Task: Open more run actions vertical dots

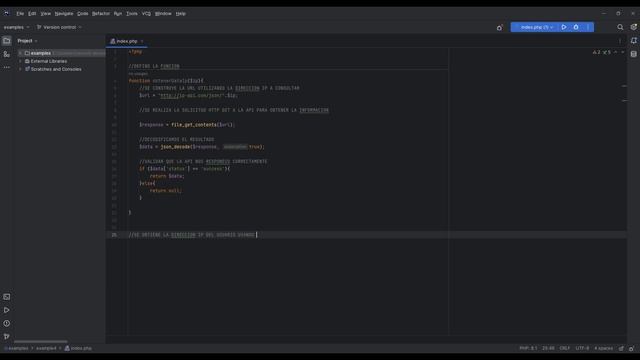Action: tap(588, 27)
